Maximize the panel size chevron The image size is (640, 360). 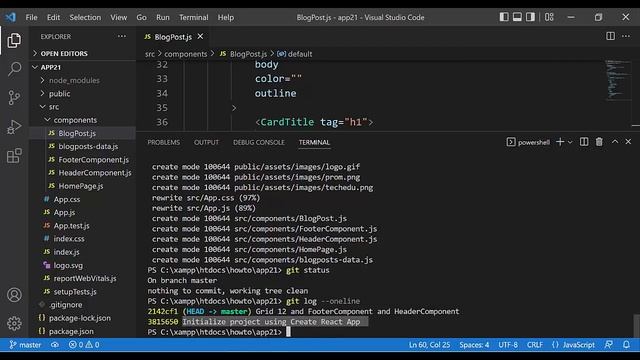tap(615, 142)
